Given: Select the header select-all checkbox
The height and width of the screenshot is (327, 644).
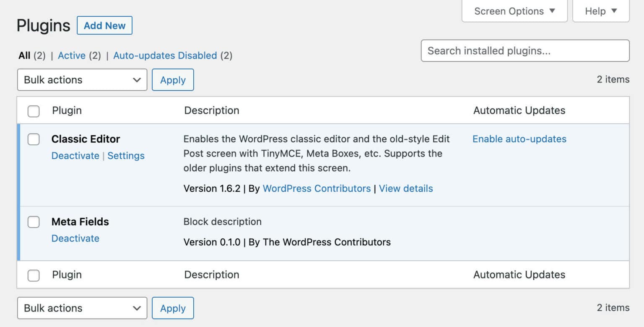Looking at the screenshot, I should (34, 111).
